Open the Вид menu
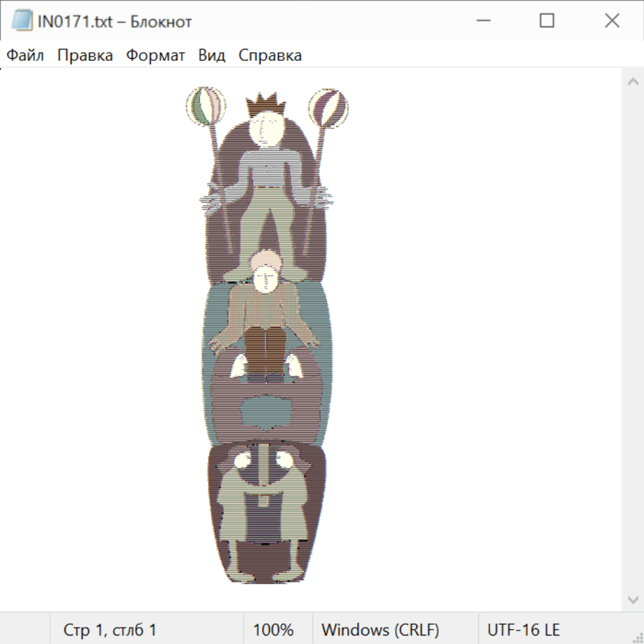 [x=212, y=56]
